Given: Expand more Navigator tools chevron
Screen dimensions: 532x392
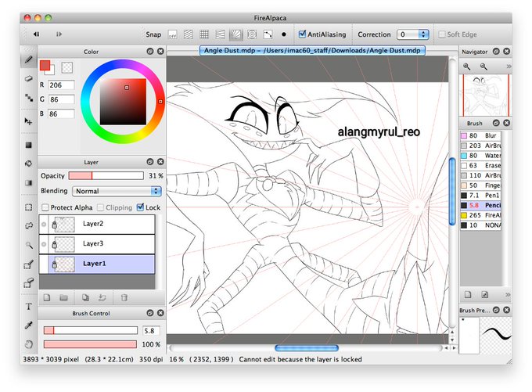Looking at the screenshot, I should pos(509,67).
